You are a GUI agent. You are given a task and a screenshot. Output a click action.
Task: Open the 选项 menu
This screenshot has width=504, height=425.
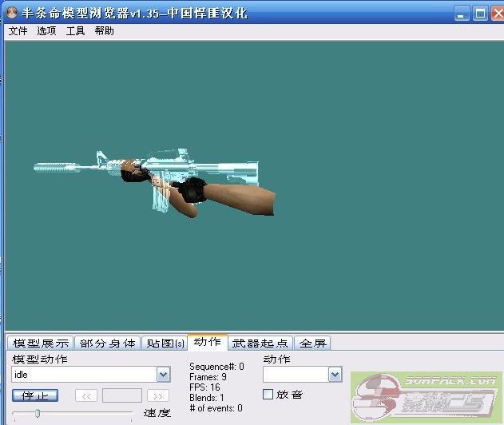46,31
